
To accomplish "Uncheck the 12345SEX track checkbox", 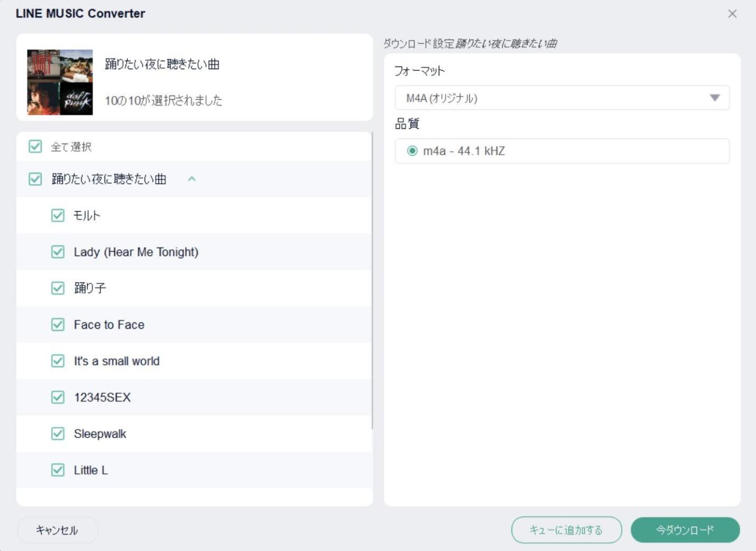I will (58, 397).
